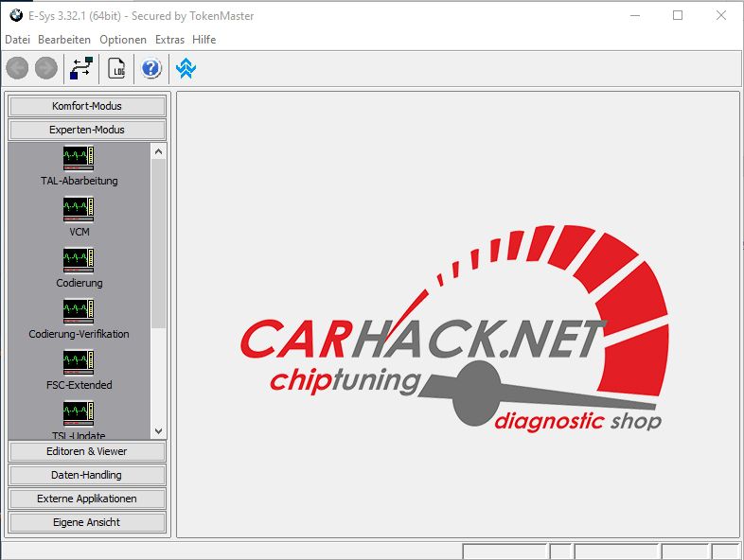Open the VCM module icon

coord(79,209)
